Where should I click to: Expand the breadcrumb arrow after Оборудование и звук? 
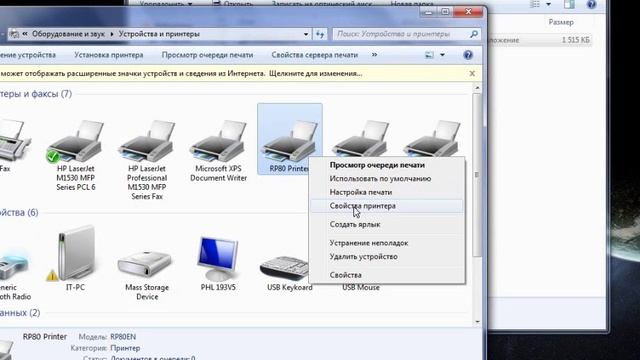[112, 34]
